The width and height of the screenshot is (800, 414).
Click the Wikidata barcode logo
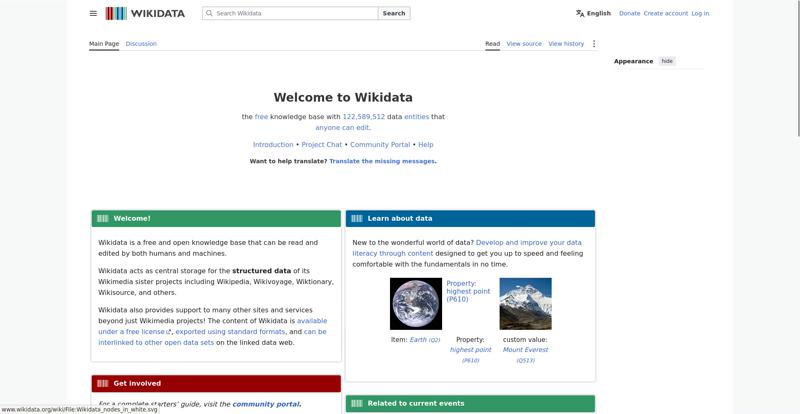click(x=116, y=13)
